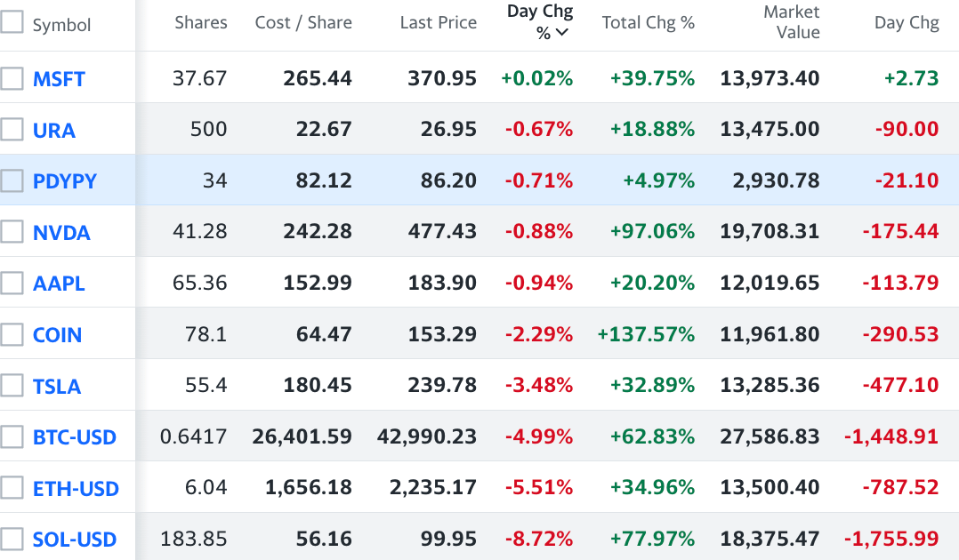Screen dimensions: 959x560
Task: Sort by the Shares column header
Action: pos(201,22)
